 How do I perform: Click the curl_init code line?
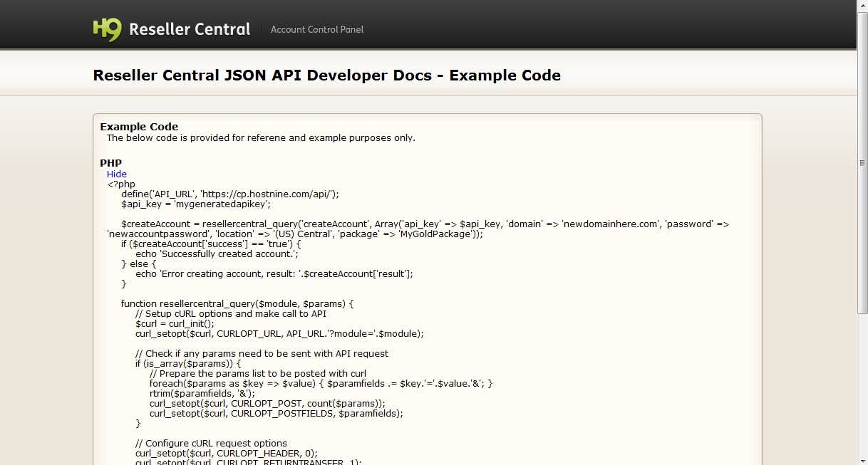coord(175,323)
